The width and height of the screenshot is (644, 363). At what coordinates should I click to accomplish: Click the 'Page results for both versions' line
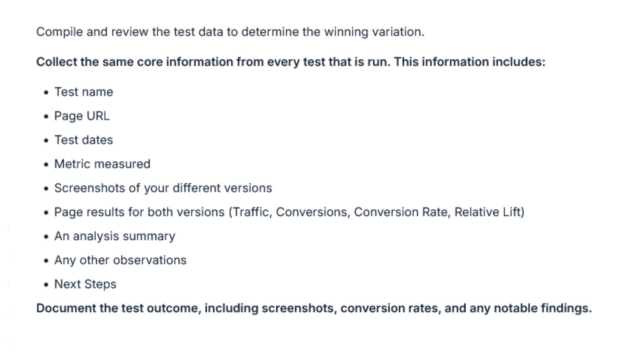click(x=289, y=212)
